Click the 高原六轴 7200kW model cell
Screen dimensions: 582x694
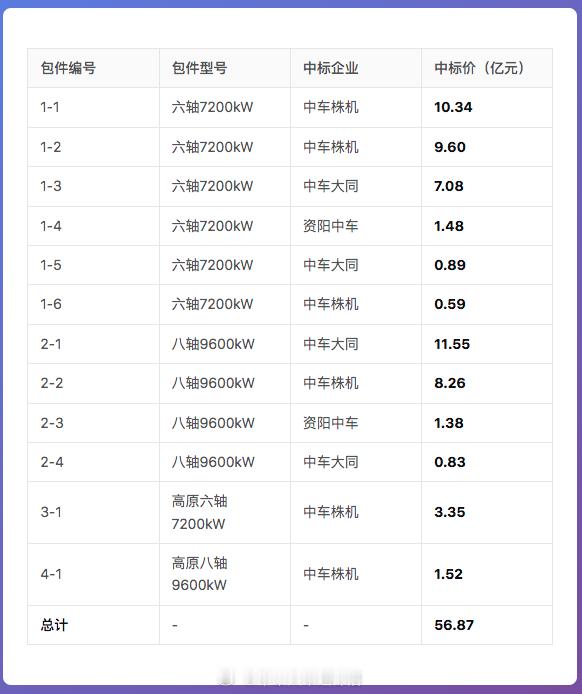[x=225, y=513]
